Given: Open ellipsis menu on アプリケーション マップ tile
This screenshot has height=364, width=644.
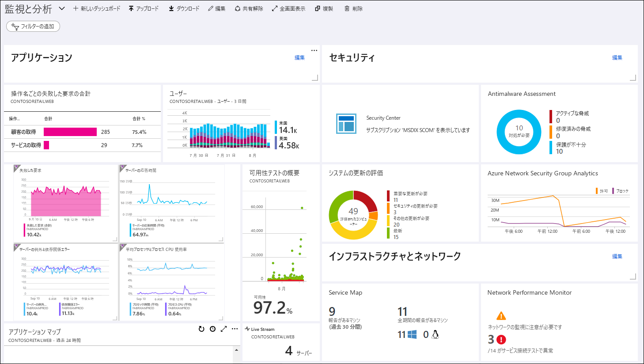Looking at the screenshot, I should 235,329.
